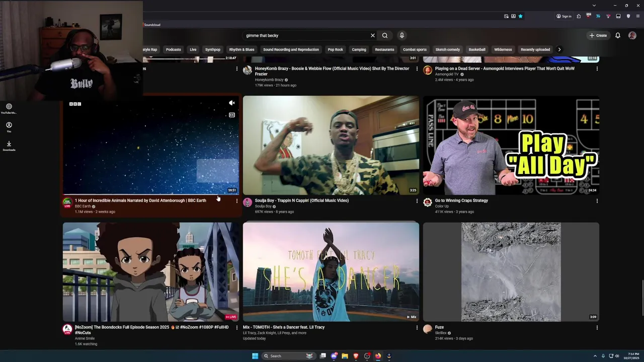Show more category chips with right arrow
644x362 pixels.
(x=559, y=49)
